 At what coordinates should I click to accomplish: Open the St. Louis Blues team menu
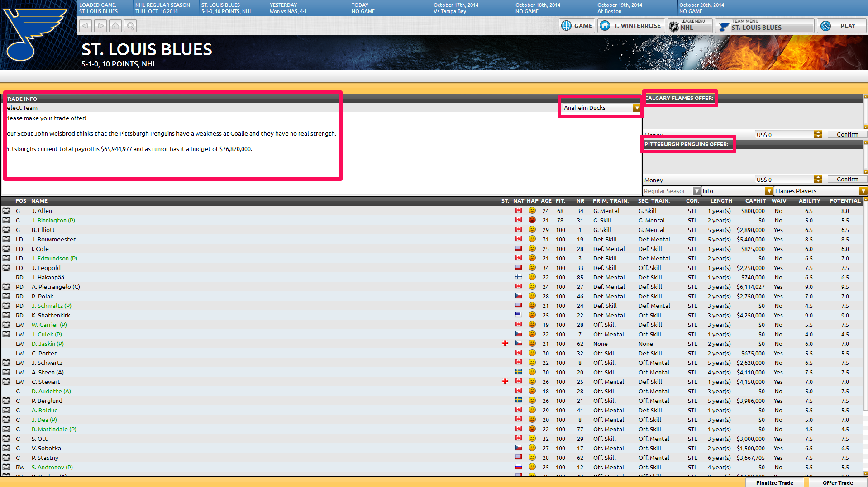click(x=765, y=26)
